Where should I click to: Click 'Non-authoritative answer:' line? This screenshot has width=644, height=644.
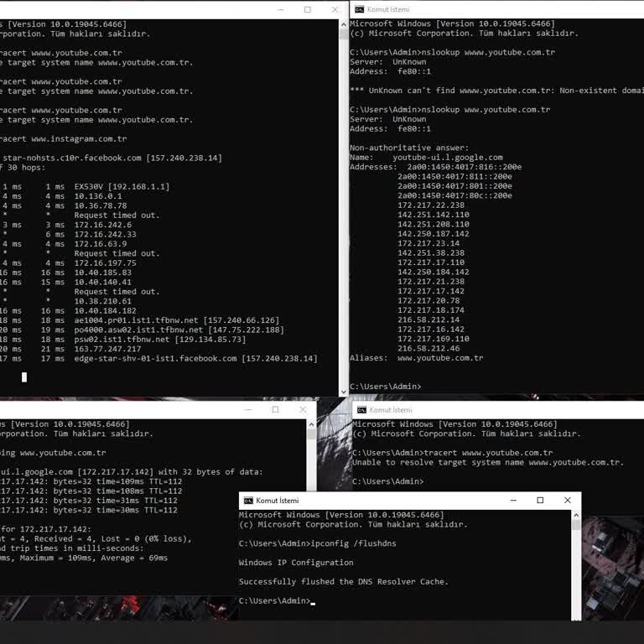pos(409,148)
